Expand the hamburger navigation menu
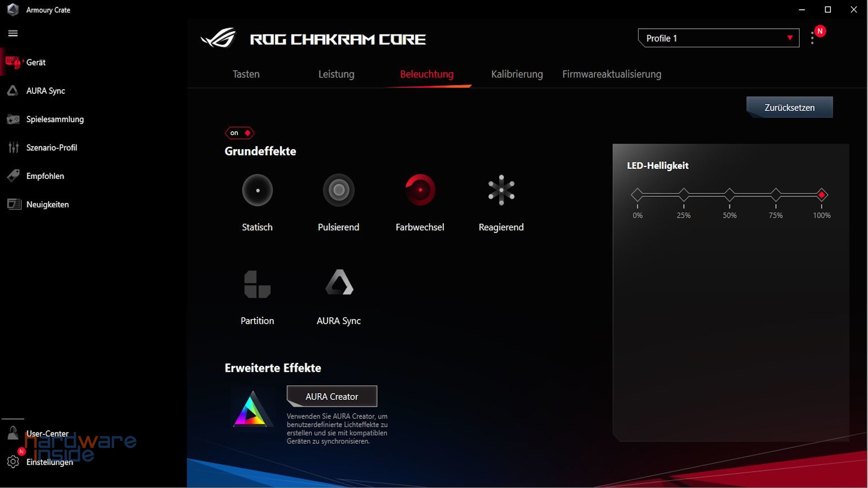Screen dimensions: 868x488 click(13, 33)
